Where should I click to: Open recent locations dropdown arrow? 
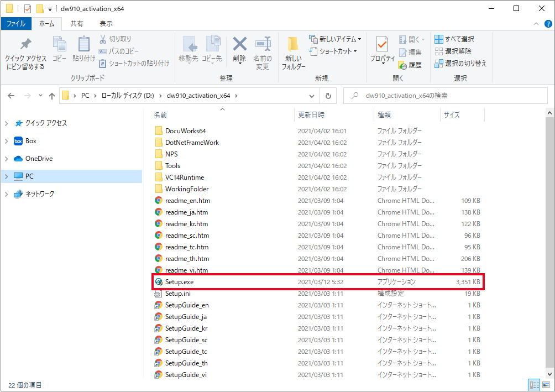40,96
